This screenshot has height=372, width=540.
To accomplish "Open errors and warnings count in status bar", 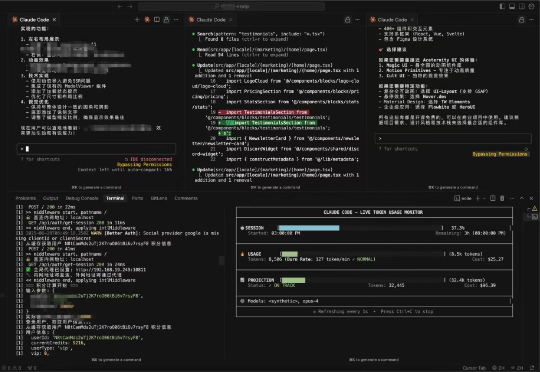I will 12,368.
